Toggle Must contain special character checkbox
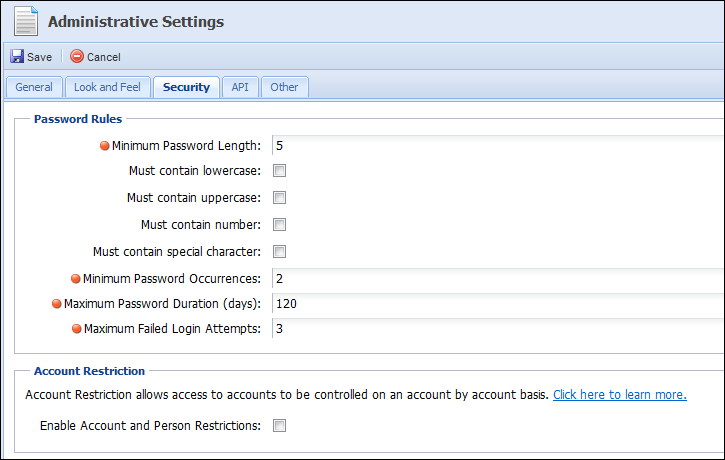 coord(279,251)
